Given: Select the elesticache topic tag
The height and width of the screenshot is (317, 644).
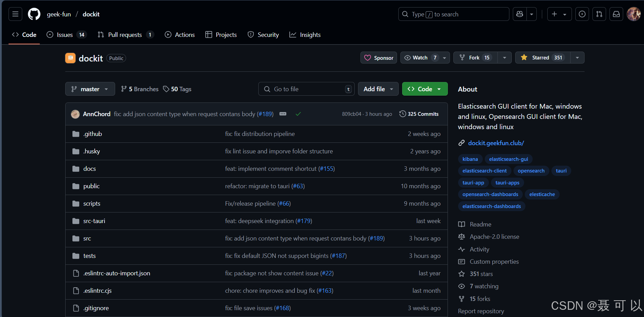Looking at the screenshot, I should (542, 194).
